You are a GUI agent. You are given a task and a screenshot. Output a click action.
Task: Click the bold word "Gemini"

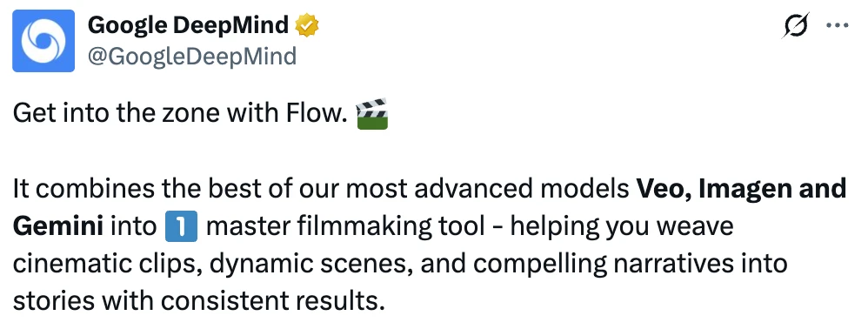(57, 227)
